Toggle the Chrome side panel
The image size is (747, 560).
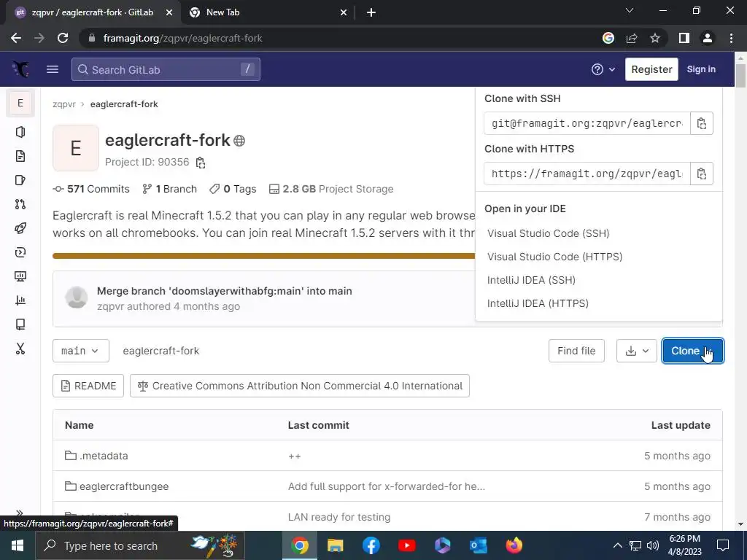tap(684, 38)
